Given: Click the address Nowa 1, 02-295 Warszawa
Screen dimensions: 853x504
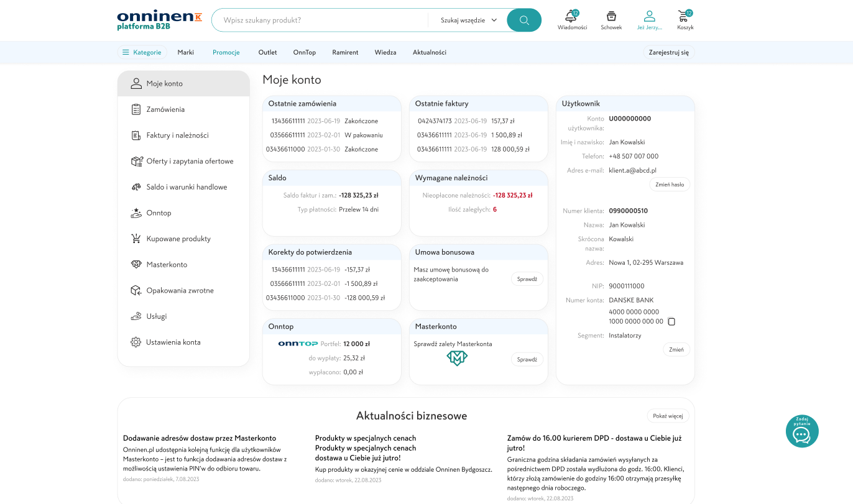Looking at the screenshot, I should tap(646, 262).
